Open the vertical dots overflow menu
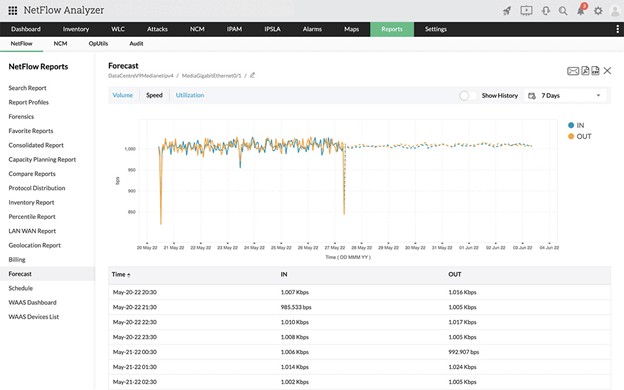Screen dimensions: 624x390 tap(617, 29)
